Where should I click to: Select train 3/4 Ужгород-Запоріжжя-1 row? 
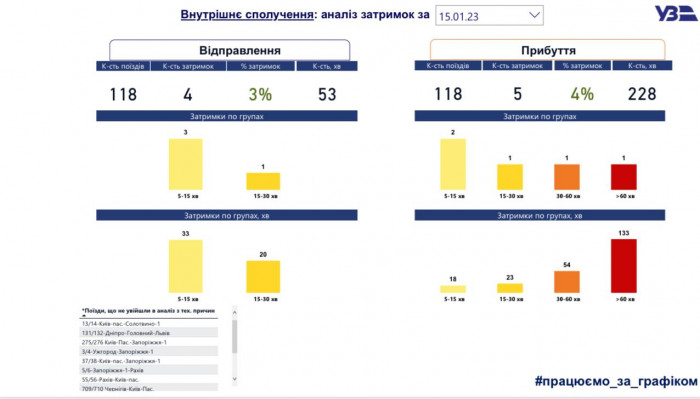(x=149, y=352)
